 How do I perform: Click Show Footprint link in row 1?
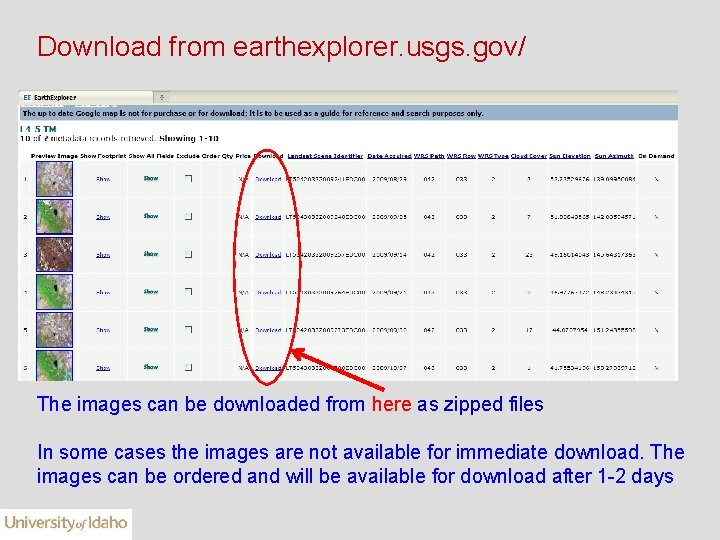[103, 179]
